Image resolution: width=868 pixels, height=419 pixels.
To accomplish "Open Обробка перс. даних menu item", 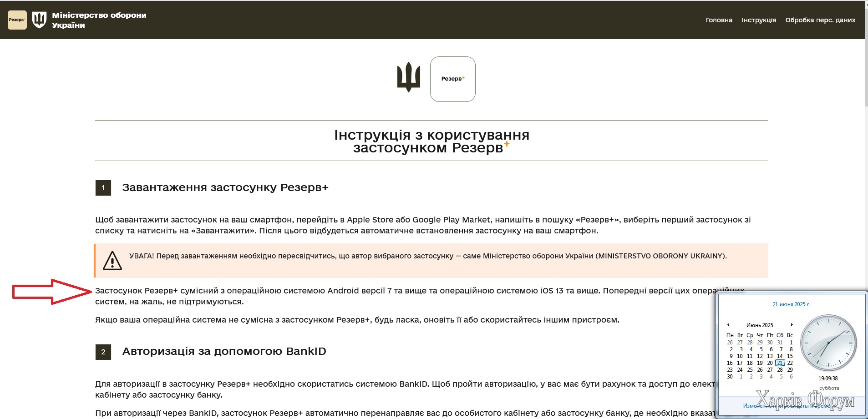I will (x=820, y=20).
